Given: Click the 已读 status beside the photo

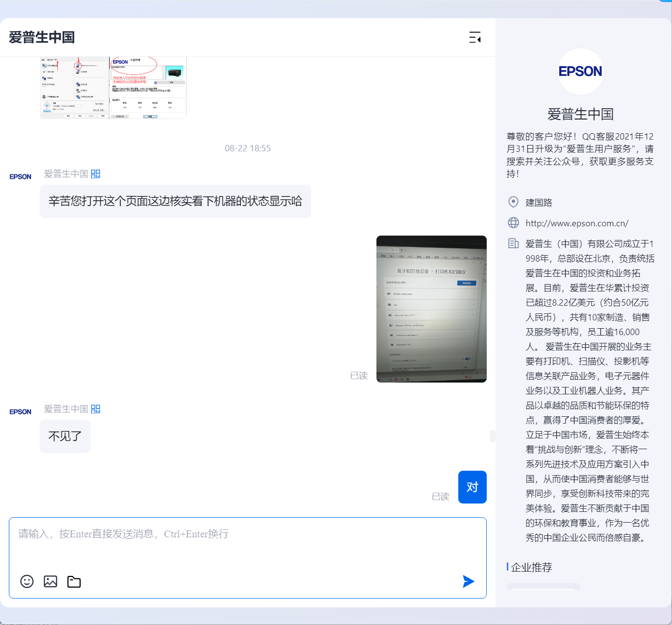Looking at the screenshot, I should pyautogui.click(x=359, y=376).
